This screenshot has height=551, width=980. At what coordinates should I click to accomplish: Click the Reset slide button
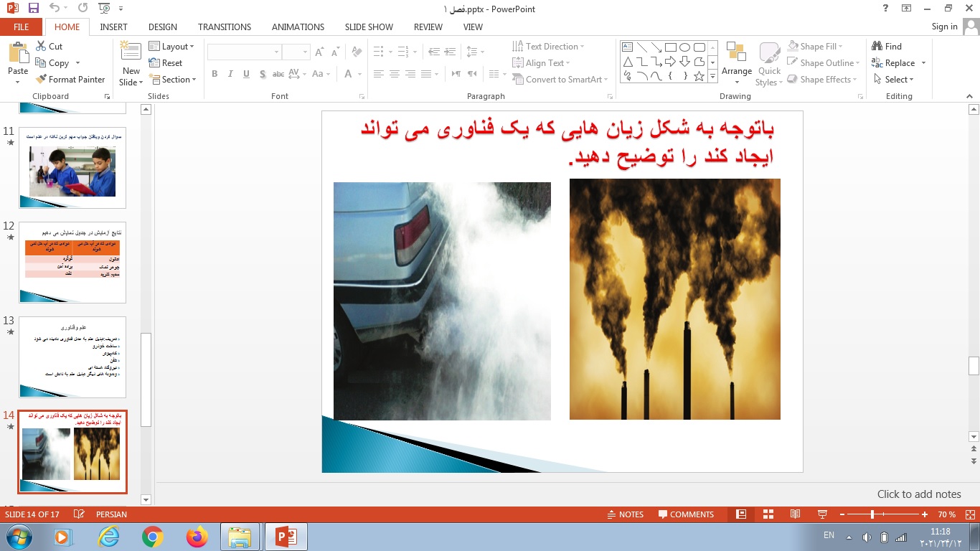(166, 63)
